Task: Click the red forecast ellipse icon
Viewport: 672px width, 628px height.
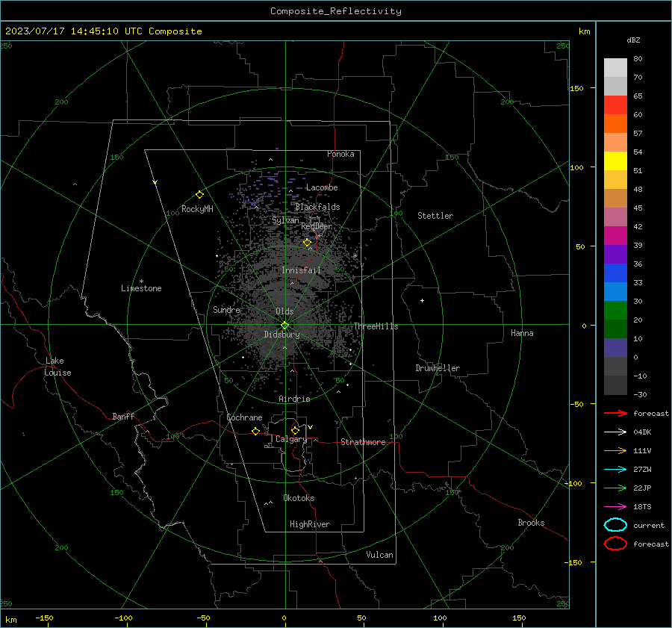Action: pyautogui.click(x=615, y=544)
